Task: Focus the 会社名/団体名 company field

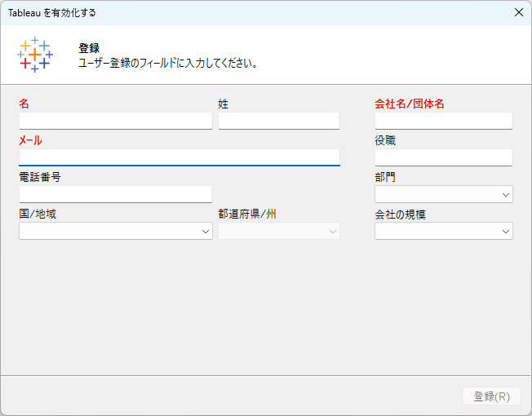Action: click(444, 121)
